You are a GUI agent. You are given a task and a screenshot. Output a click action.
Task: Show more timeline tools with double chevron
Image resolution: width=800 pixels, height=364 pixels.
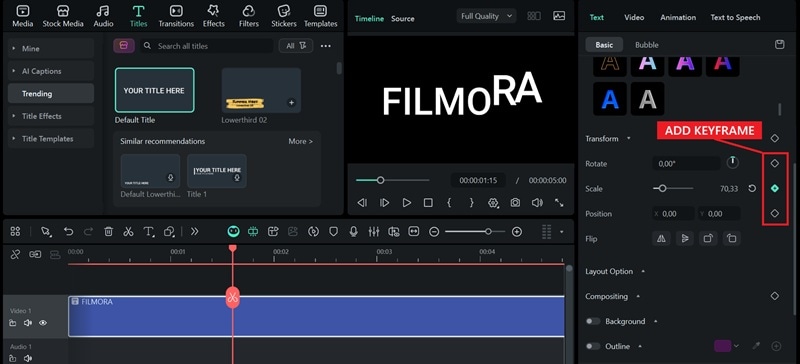[194, 232]
